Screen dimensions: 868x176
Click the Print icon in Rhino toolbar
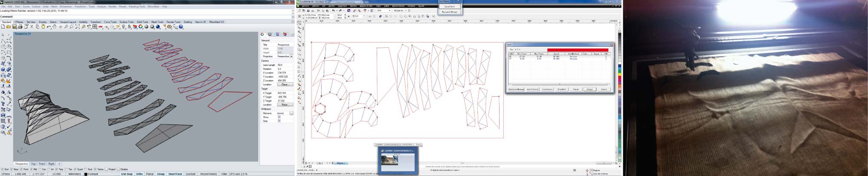tap(20, 26)
